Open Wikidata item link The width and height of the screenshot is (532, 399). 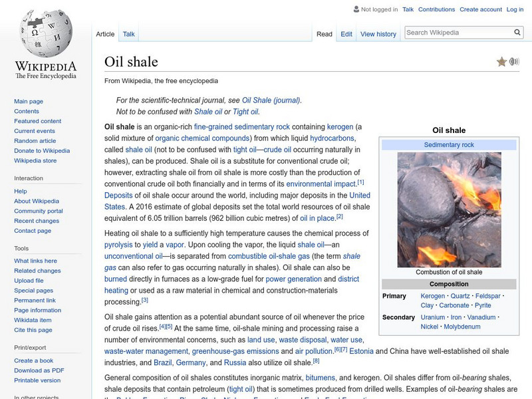pyautogui.click(x=33, y=320)
